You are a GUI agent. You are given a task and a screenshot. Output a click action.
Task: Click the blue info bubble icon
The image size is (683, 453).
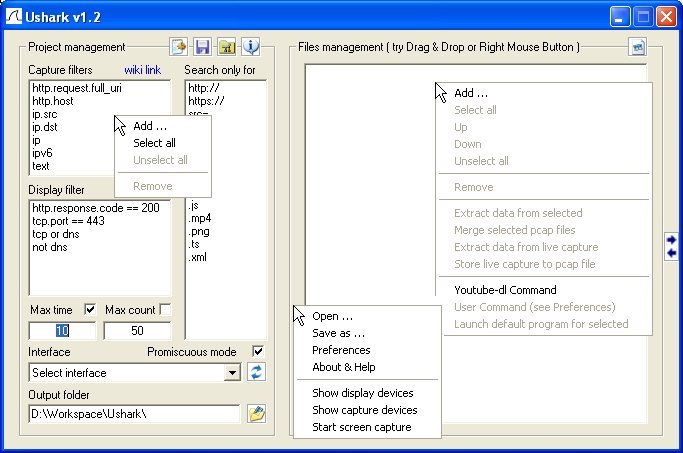(250, 47)
